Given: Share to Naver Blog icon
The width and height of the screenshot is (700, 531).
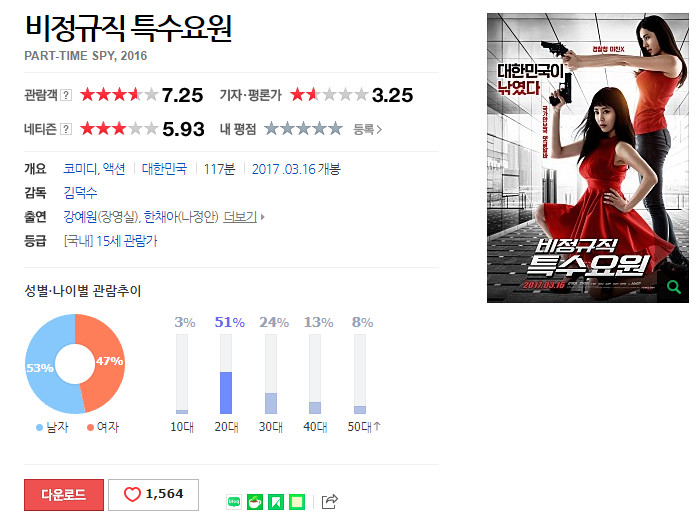Looking at the screenshot, I should [234, 502].
